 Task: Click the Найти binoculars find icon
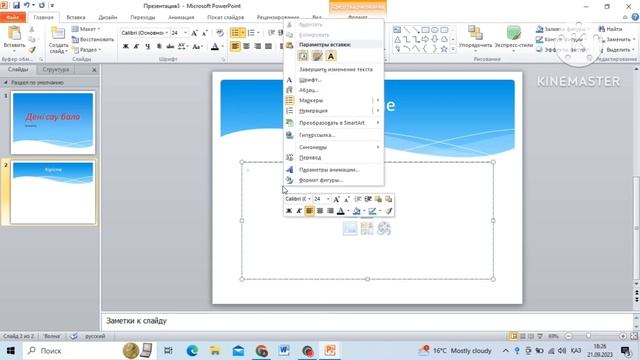coord(602,29)
